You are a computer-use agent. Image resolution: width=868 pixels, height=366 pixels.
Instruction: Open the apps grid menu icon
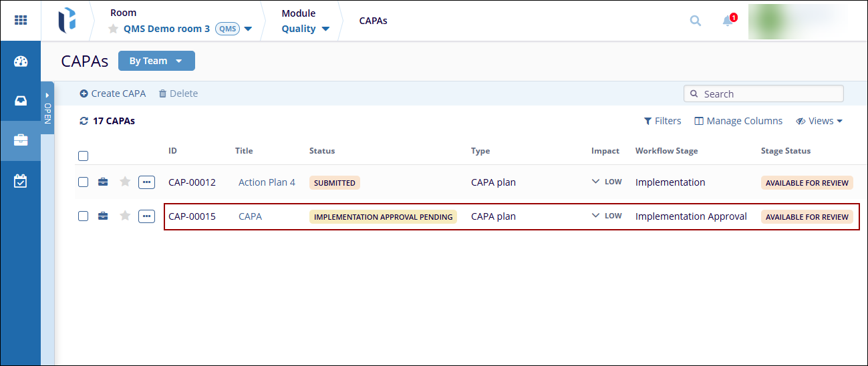[x=21, y=20]
